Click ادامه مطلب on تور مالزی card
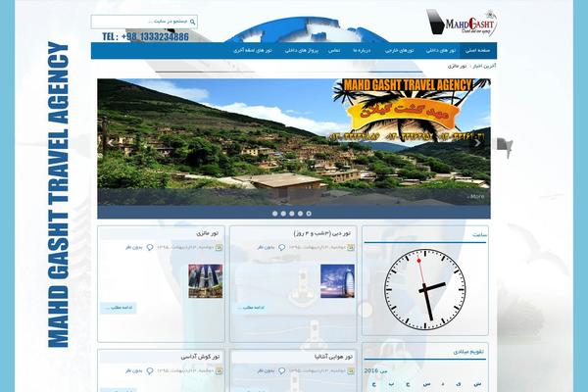Viewport: 588px width, 392px height. click(x=119, y=308)
